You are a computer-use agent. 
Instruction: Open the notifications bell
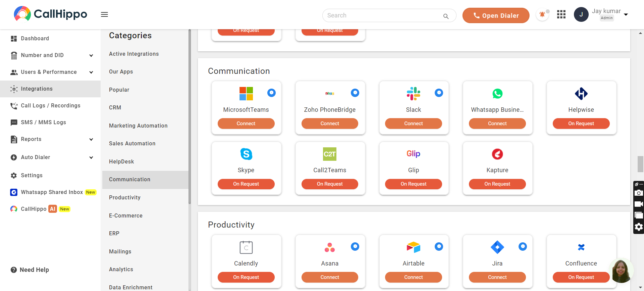[x=542, y=15]
